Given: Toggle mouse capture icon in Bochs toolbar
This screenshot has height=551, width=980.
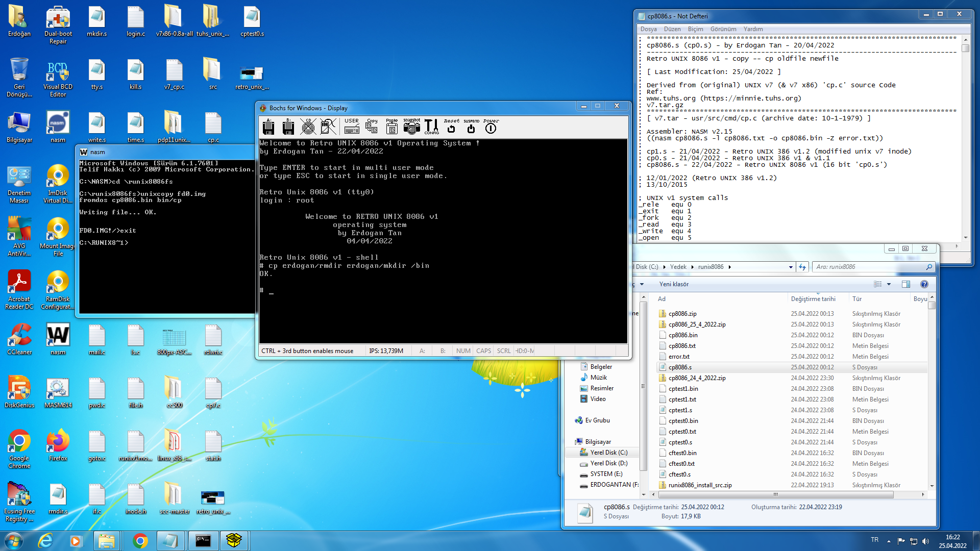Looking at the screenshot, I should (x=328, y=127).
